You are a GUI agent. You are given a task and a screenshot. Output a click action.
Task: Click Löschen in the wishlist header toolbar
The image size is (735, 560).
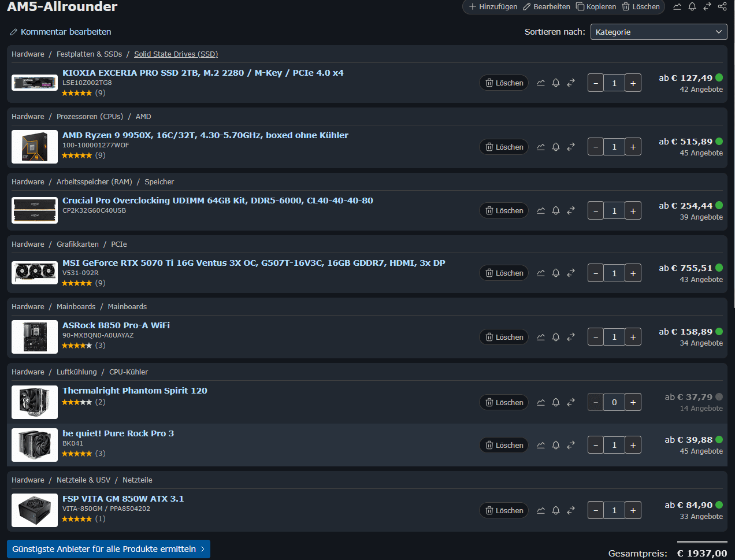(641, 6)
